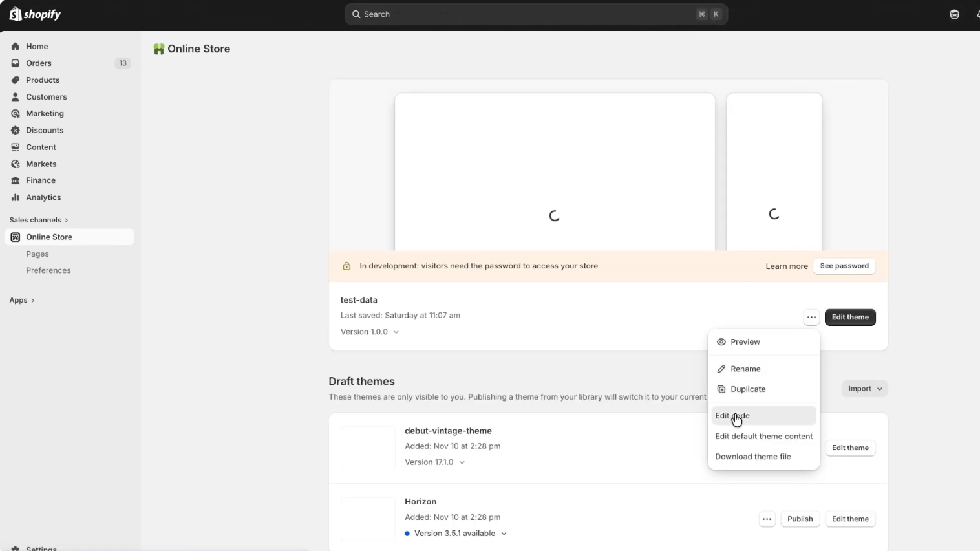
Task: Click the Analytics bar chart icon
Action: [16, 197]
